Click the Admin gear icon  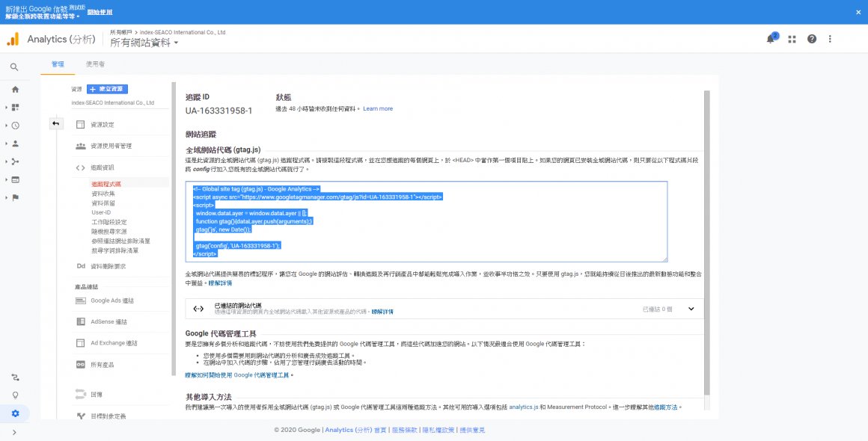coord(15,413)
